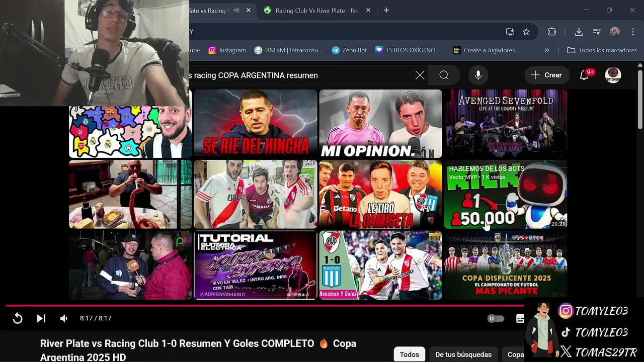The height and width of the screenshot is (362, 644).
Task: Open the UNLaM Intraconsulta bookmark
Action: click(288, 50)
